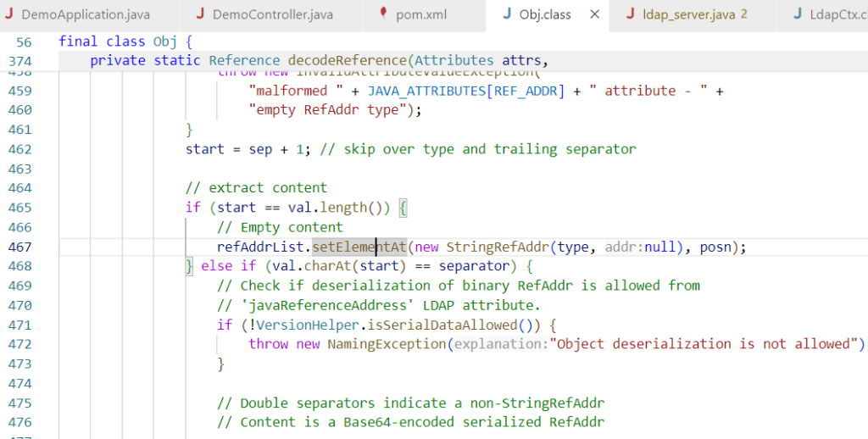Click the pom.xml file type icon
The height and width of the screenshot is (439, 868).
[x=382, y=14]
